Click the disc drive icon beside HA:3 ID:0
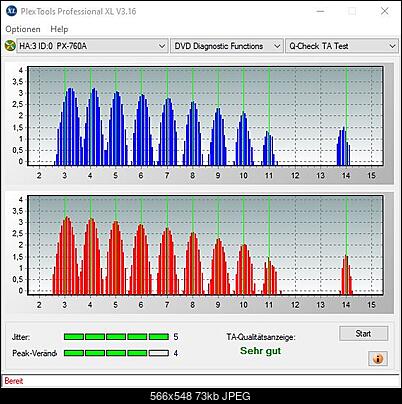This screenshot has width=402, height=404. [x=10, y=46]
